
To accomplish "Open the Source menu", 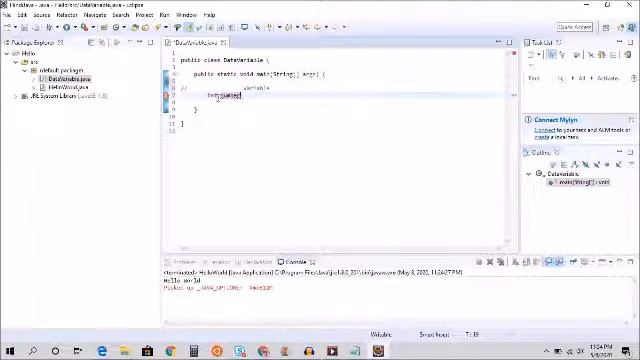I will coord(42,15).
